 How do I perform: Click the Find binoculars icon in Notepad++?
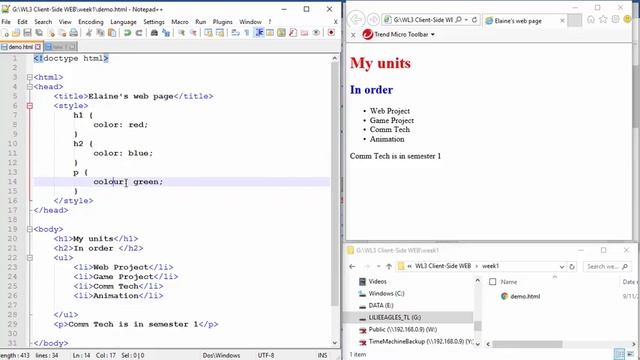tap(154, 33)
